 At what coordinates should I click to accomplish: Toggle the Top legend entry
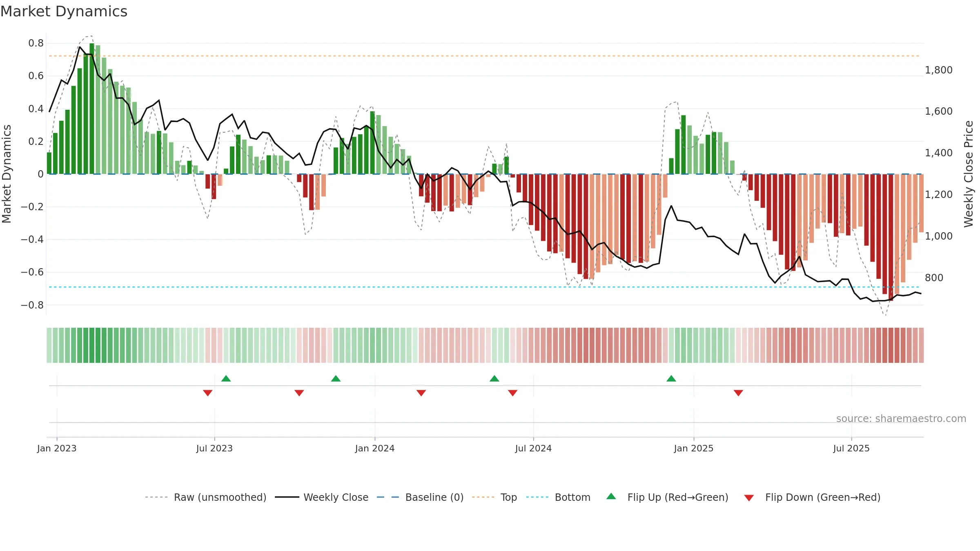point(494,497)
